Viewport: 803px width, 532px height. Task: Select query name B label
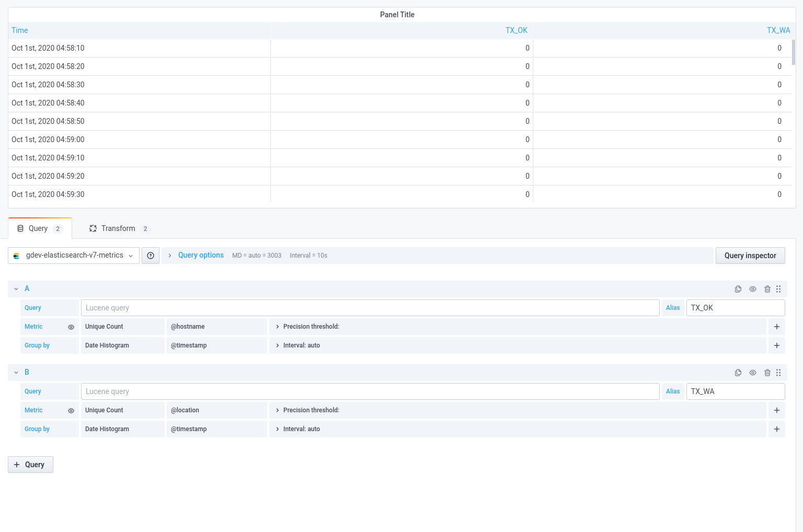27,372
